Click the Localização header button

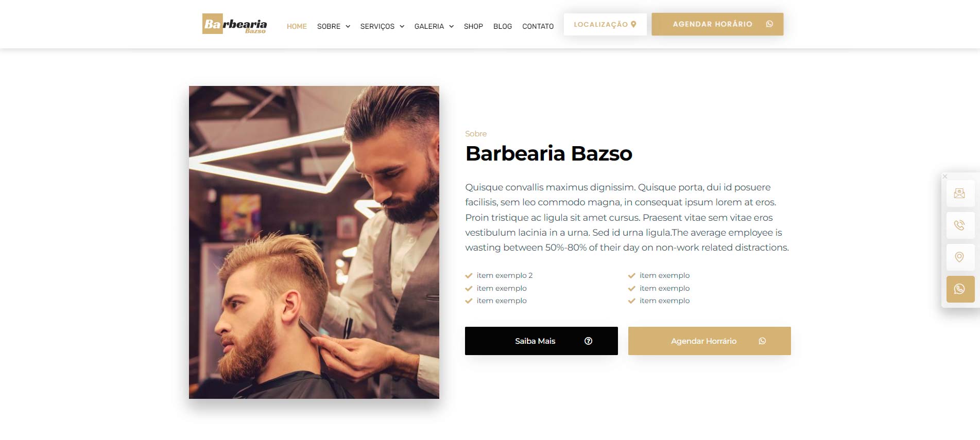tap(605, 24)
